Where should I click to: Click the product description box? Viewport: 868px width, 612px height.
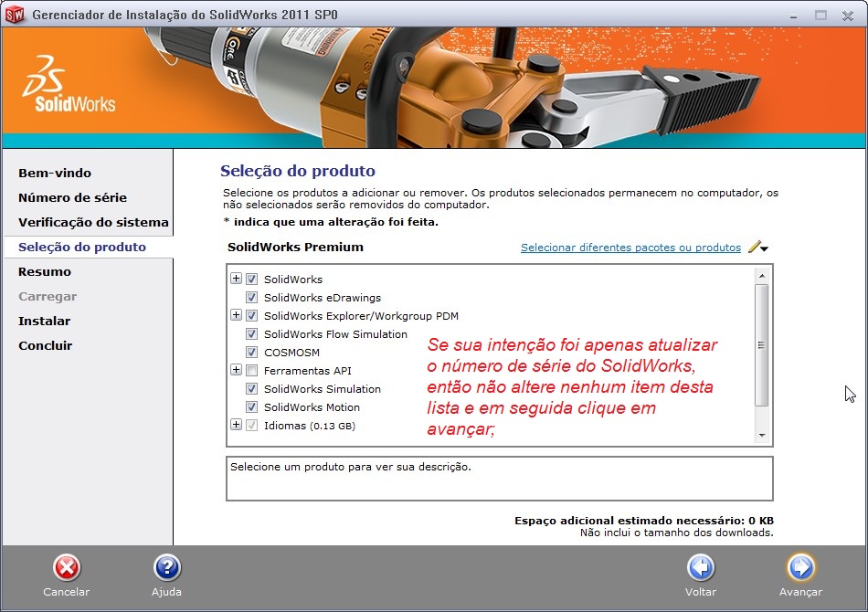499,479
